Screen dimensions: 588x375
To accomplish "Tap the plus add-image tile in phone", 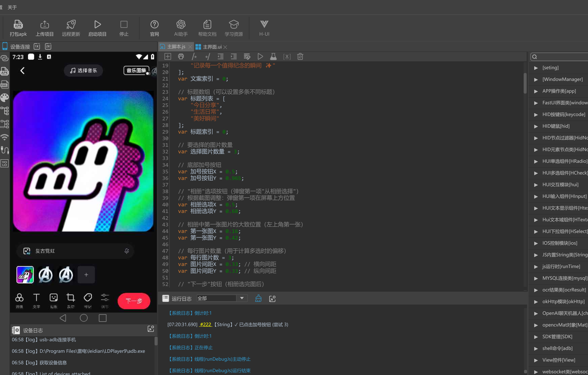I will pos(86,275).
